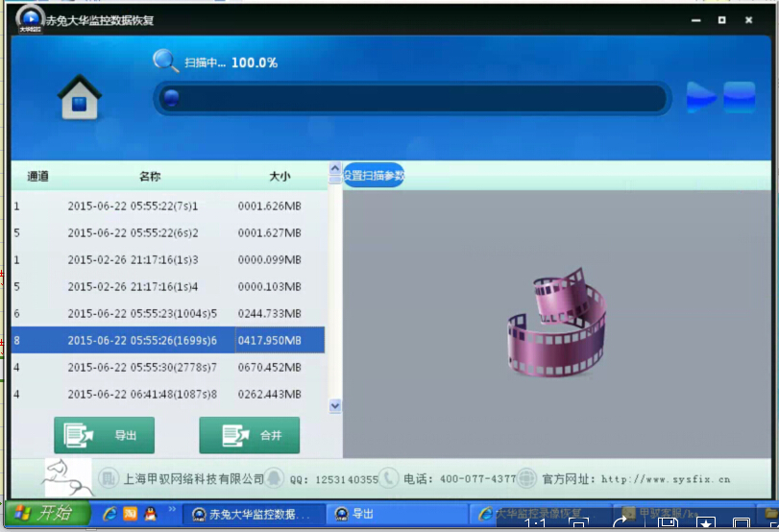Switch to 导出 taskbar window
779x532 pixels.
tap(397, 514)
